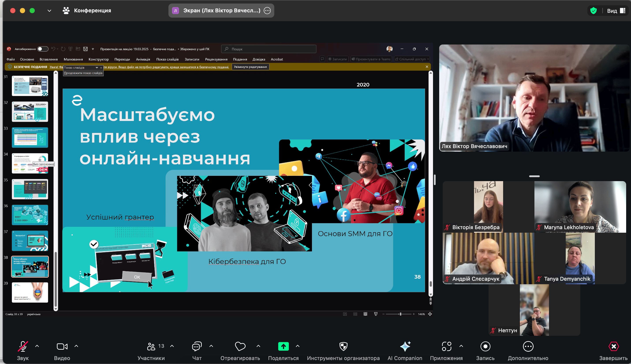Expand the Показ слайдів dropdown arrow

pos(97,67)
